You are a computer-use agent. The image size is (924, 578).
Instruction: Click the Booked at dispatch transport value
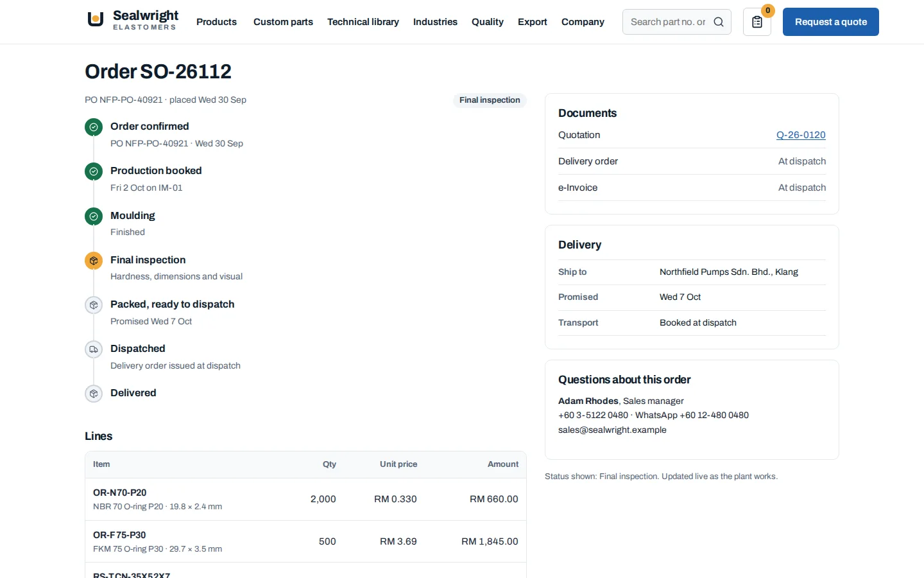(x=698, y=322)
